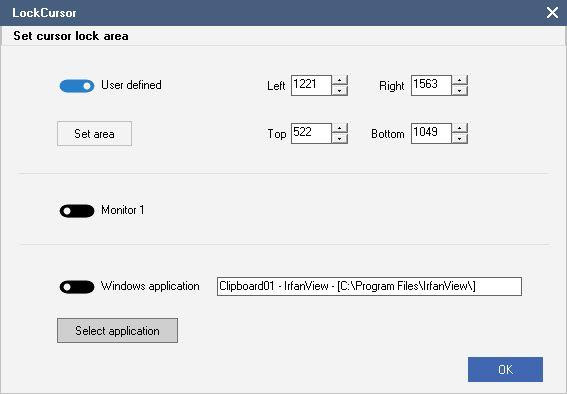Click into the Left value field
Image resolution: width=567 pixels, height=394 pixels.
311,85
